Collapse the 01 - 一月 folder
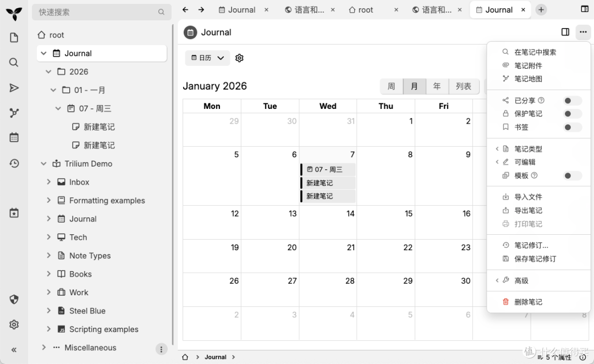The width and height of the screenshot is (594, 364). (53, 90)
